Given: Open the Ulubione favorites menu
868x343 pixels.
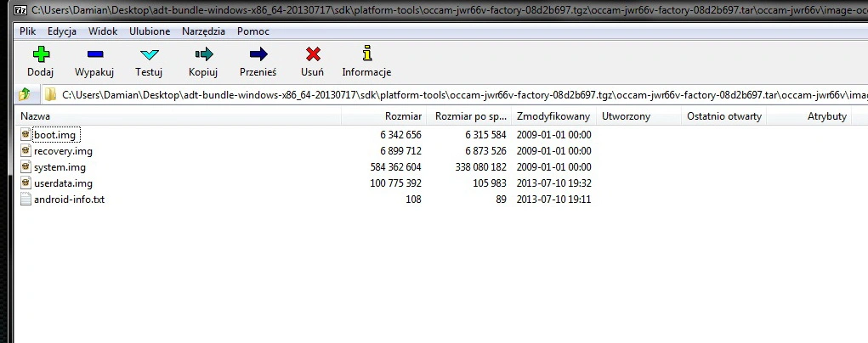Looking at the screenshot, I should (x=150, y=31).
